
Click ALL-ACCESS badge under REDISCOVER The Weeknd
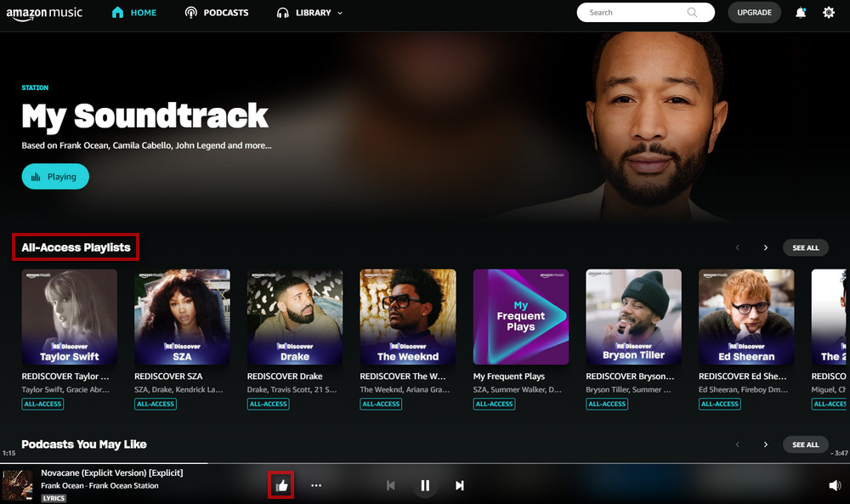coord(381,404)
